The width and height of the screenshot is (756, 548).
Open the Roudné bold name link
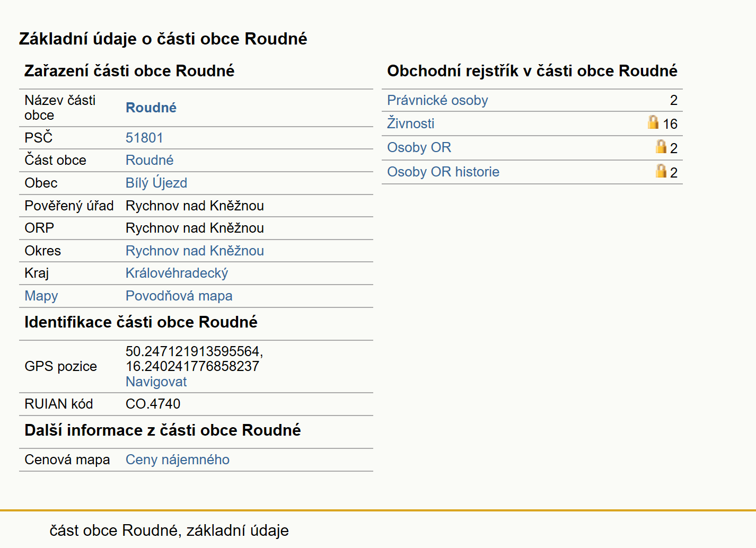(x=151, y=108)
